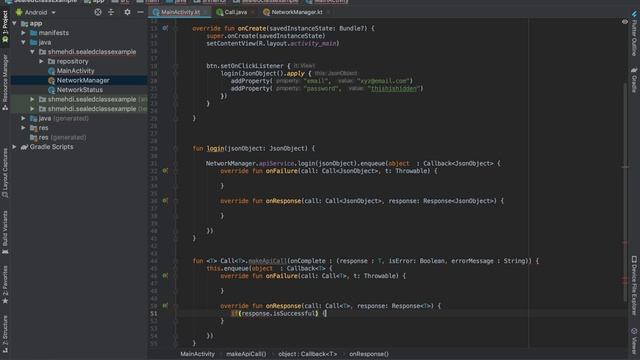Toggle the Viewer tool window at bottom right
Screen dimensions: 640x360
point(634,341)
